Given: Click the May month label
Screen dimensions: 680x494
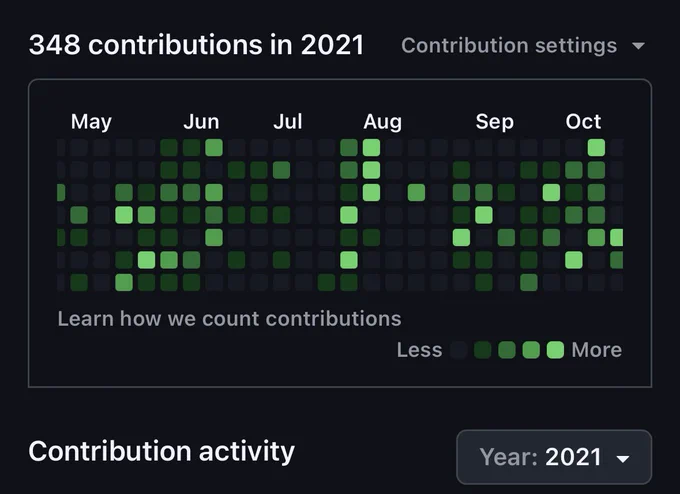Looking at the screenshot, I should tap(91, 122).
